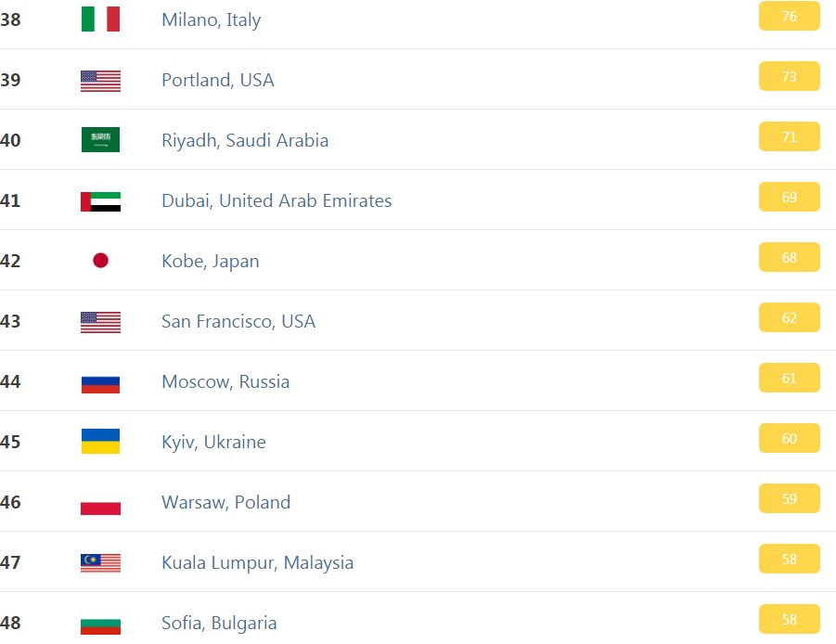The height and width of the screenshot is (644, 836).
Task: Click the Italy flag icon
Action: [x=100, y=19]
